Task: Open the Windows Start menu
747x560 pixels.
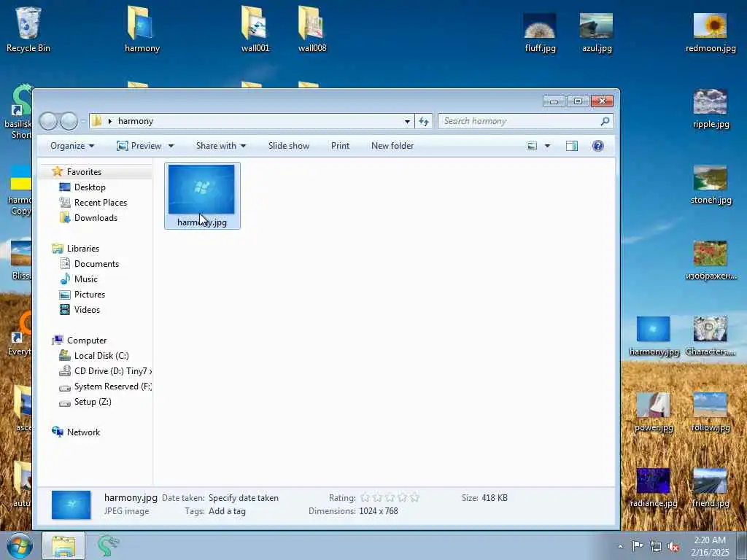Action: pyautogui.click(x=19, y=545)
